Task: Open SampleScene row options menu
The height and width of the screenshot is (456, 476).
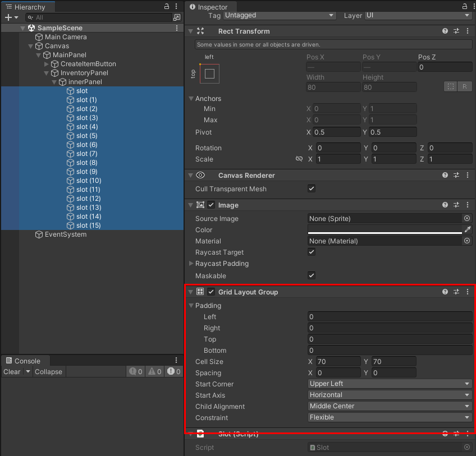Action: (177, 28)
